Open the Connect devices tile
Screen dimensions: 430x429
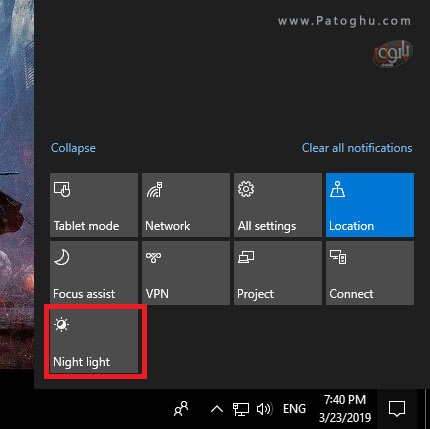coord(370,273)
